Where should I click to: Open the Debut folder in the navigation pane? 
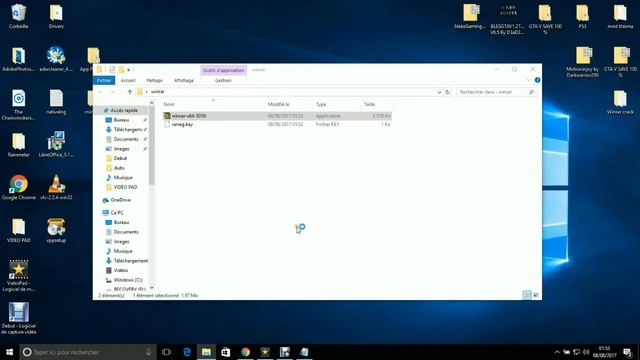point(120,158)
